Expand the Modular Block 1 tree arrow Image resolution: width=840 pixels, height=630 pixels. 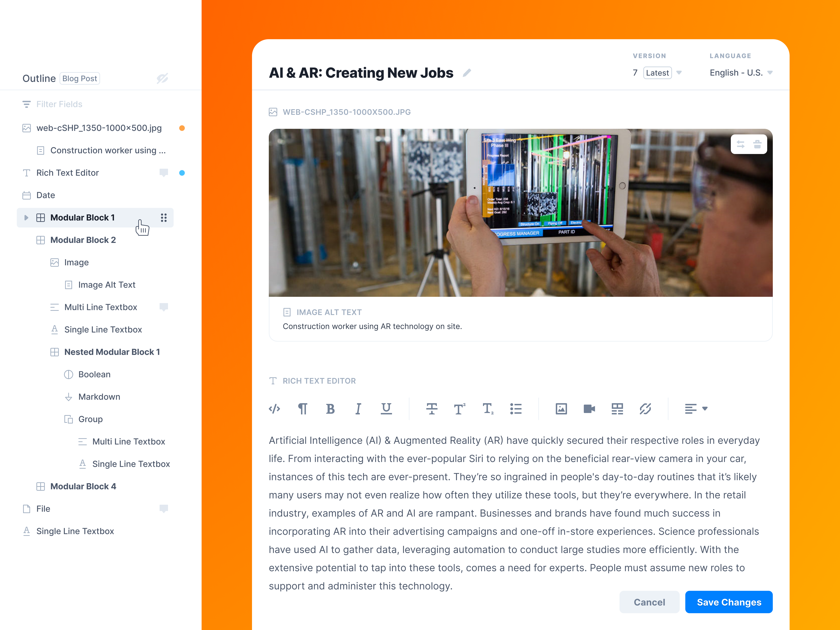pyautogui.click(x=26, y=218)
